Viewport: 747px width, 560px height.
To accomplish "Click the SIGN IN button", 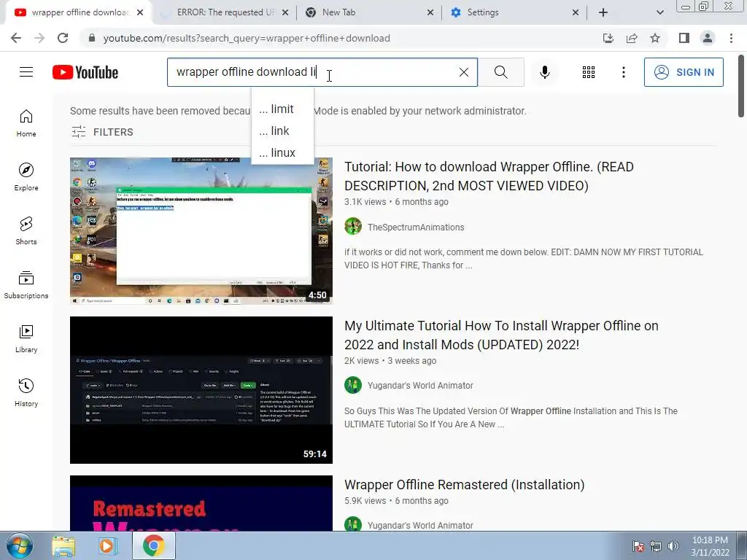I will [684, 72].
